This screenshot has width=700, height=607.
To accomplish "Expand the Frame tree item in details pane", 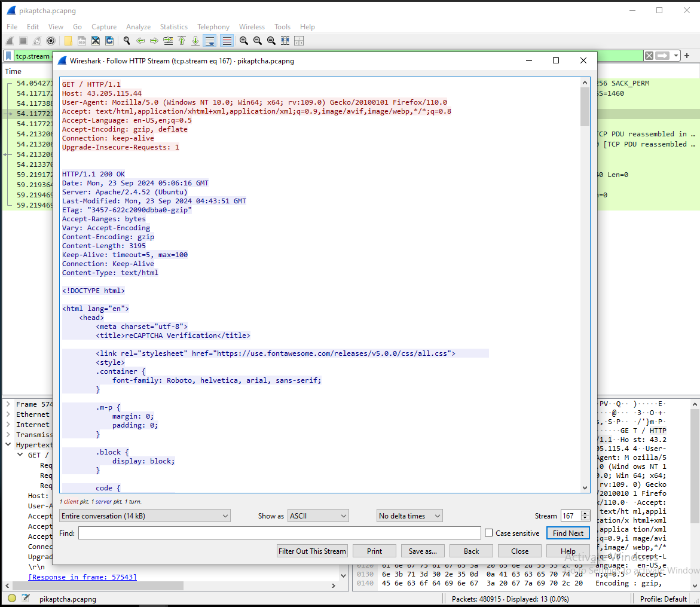I will point(8,404).
